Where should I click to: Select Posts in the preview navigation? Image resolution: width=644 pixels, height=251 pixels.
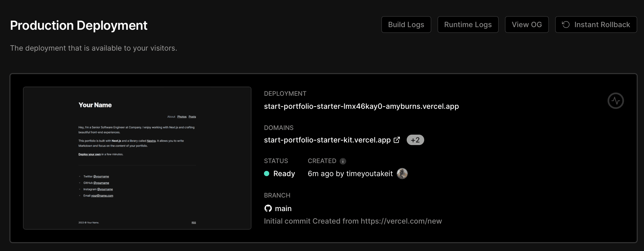[192, 116]
